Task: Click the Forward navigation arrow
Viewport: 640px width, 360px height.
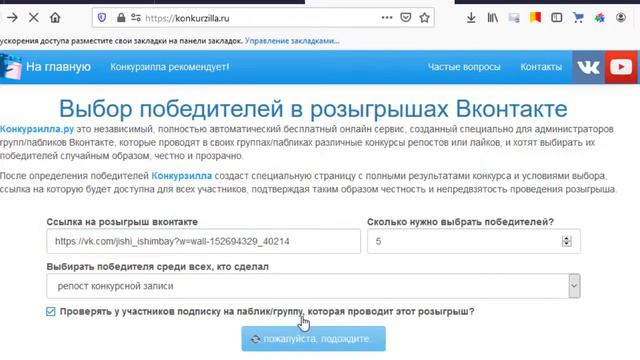Action: point(12,18)
